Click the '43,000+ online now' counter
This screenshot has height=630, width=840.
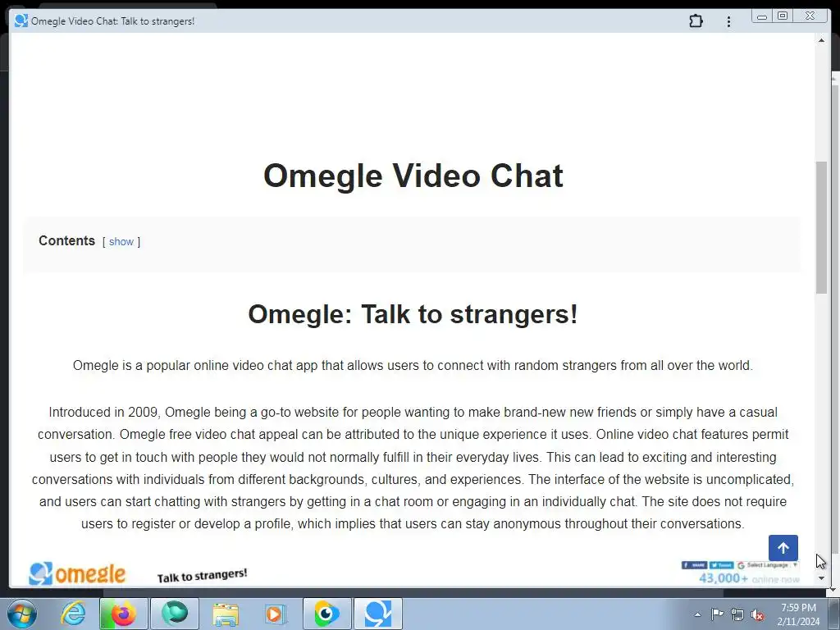[749, 578]
